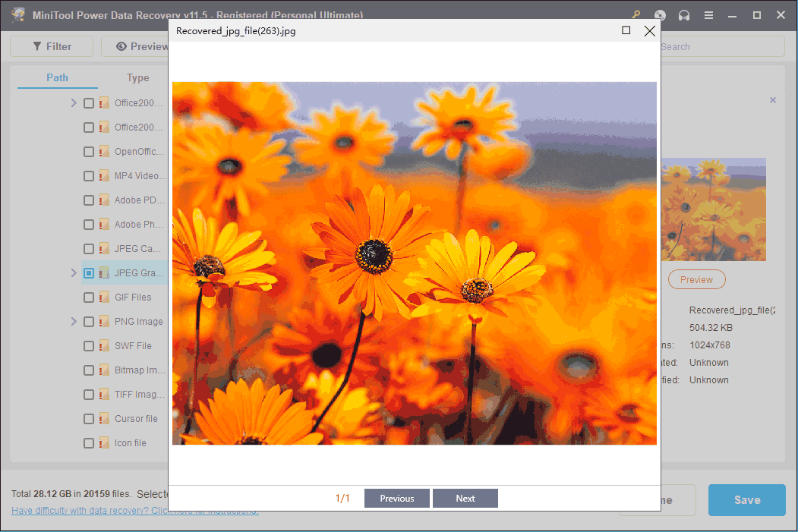Switch to the Type tab

point(137,77)
